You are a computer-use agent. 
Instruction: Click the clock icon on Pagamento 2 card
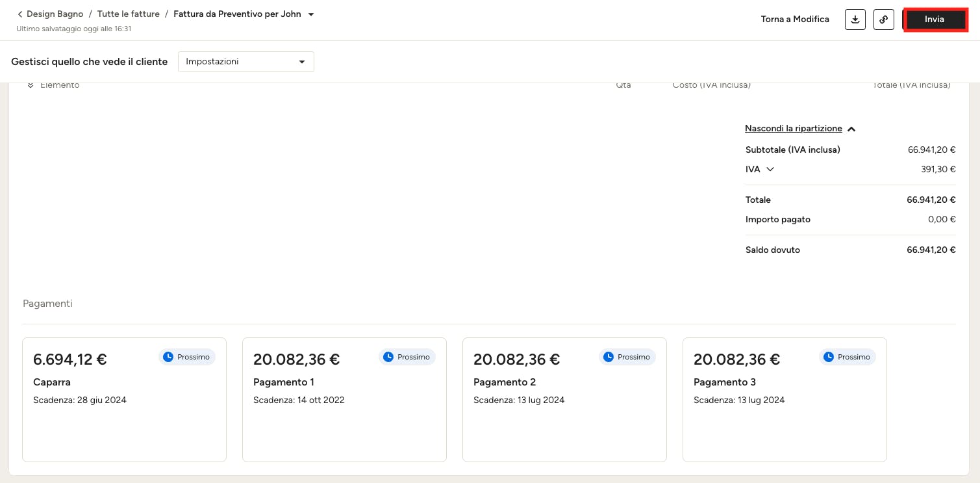[609, 357]
